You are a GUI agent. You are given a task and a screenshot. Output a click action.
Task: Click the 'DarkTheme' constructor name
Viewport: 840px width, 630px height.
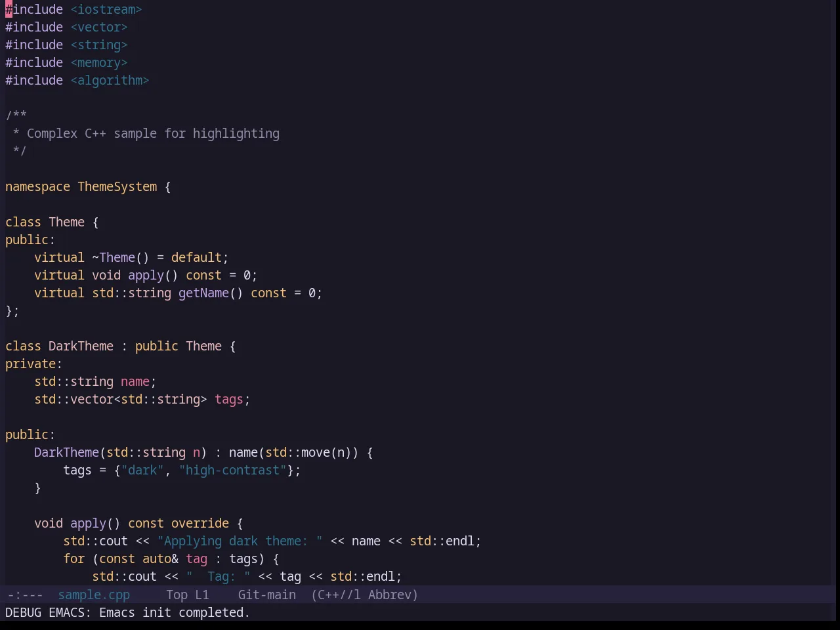coord(66,452)
